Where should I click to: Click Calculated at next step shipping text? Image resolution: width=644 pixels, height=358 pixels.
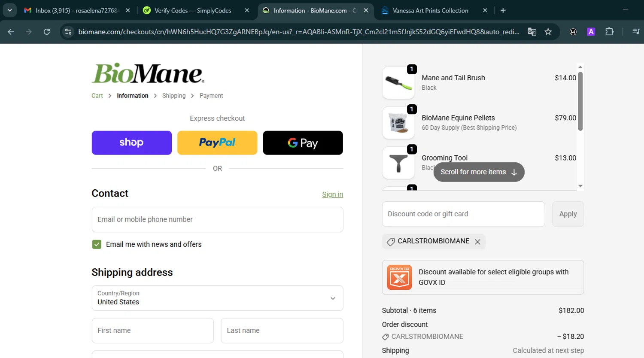point(548,351)
